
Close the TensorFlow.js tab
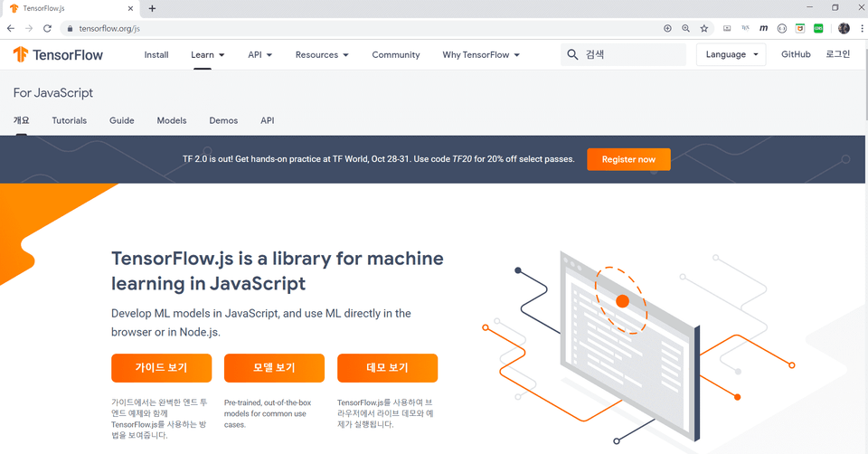click(x=130, y=8)
